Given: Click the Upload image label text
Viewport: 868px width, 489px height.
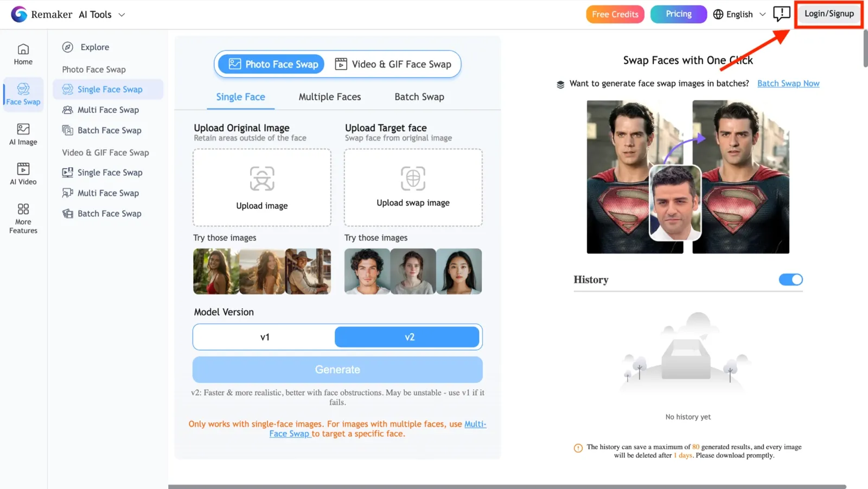Looking at the screenshot, I should [x=262, y=206].
